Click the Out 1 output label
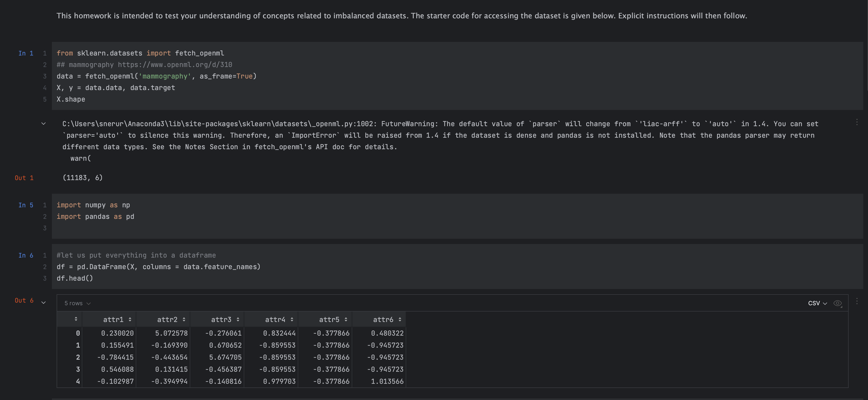868x400 pixels. 24,178
